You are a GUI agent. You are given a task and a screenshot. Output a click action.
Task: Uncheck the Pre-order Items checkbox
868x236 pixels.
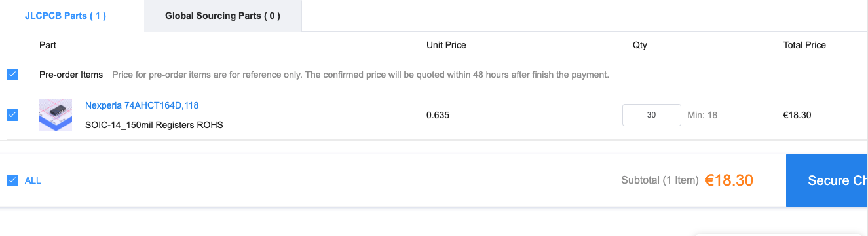click(x=12, y=75)
